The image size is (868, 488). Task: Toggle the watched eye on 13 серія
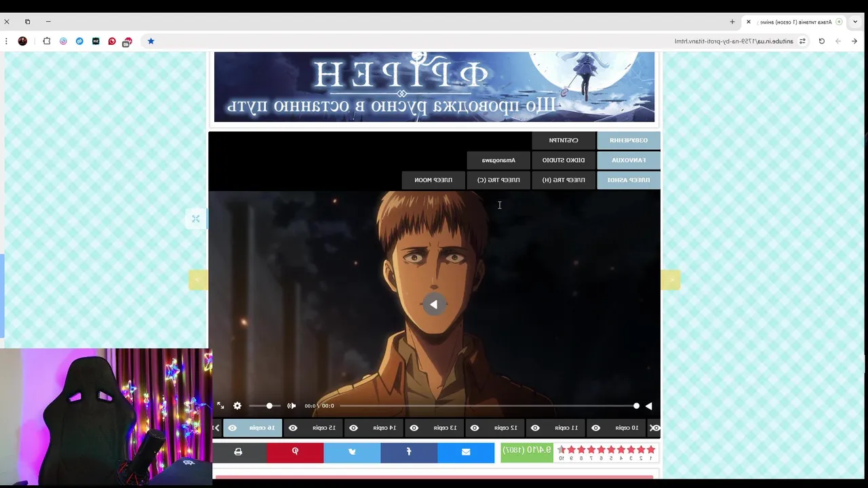tap(414, 428)
